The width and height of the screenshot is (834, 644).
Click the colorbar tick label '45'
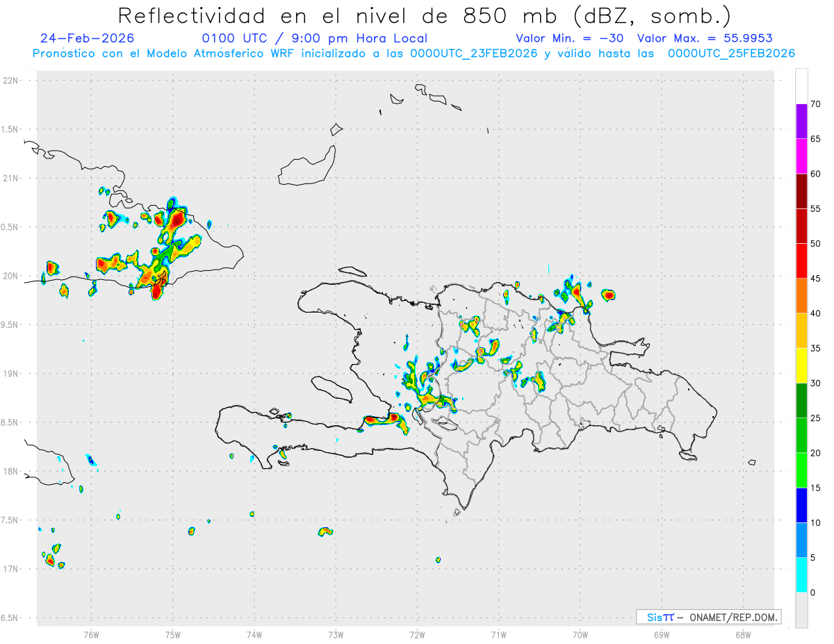point(816,279)
